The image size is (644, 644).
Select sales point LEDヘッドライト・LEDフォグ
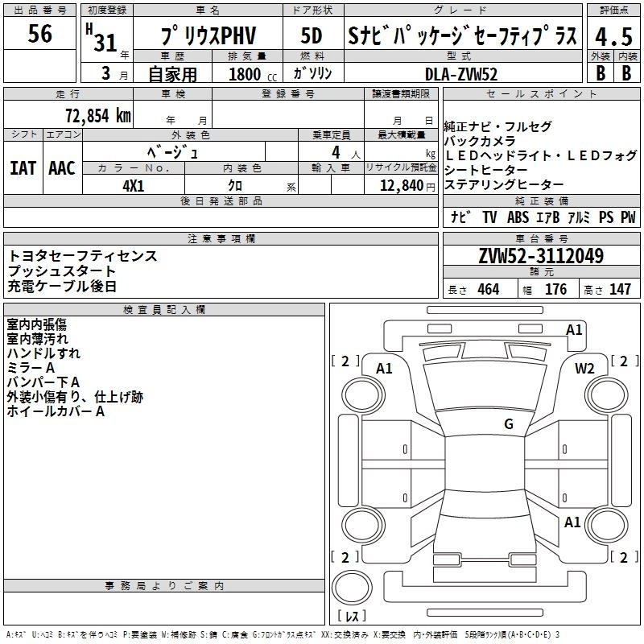pyautogui.click(x=540, y=155)
